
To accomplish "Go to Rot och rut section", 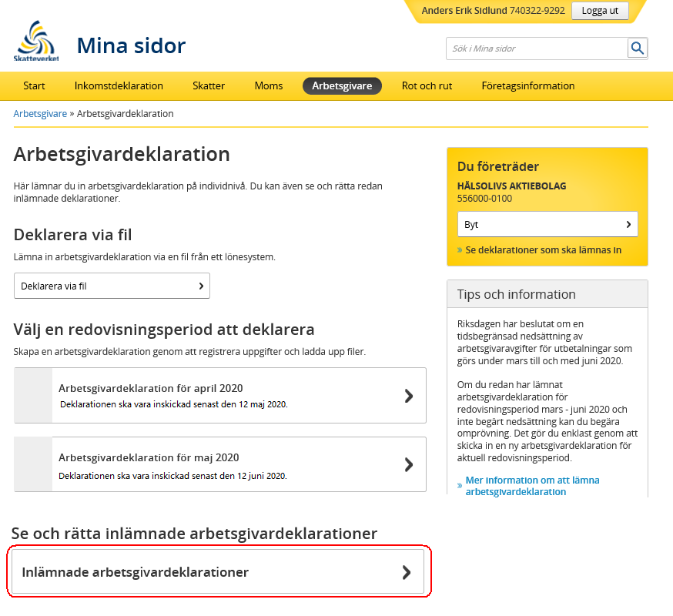I will point(427,85).
